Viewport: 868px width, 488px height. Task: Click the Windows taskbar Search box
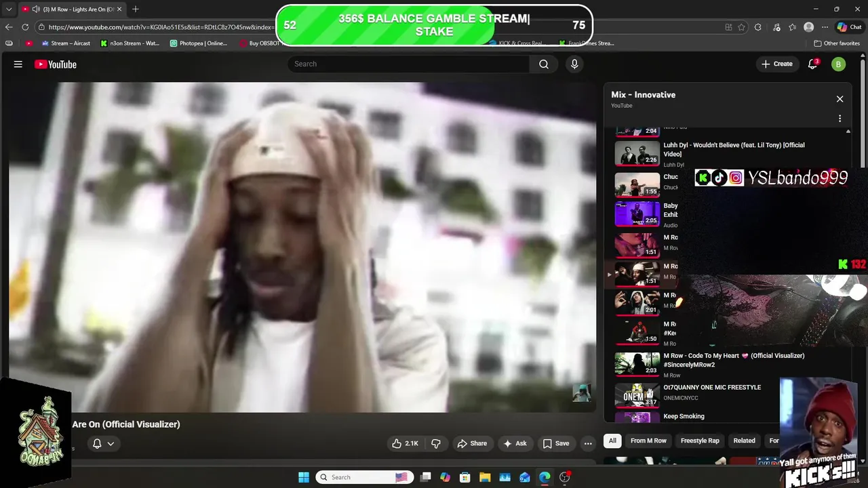363,477
